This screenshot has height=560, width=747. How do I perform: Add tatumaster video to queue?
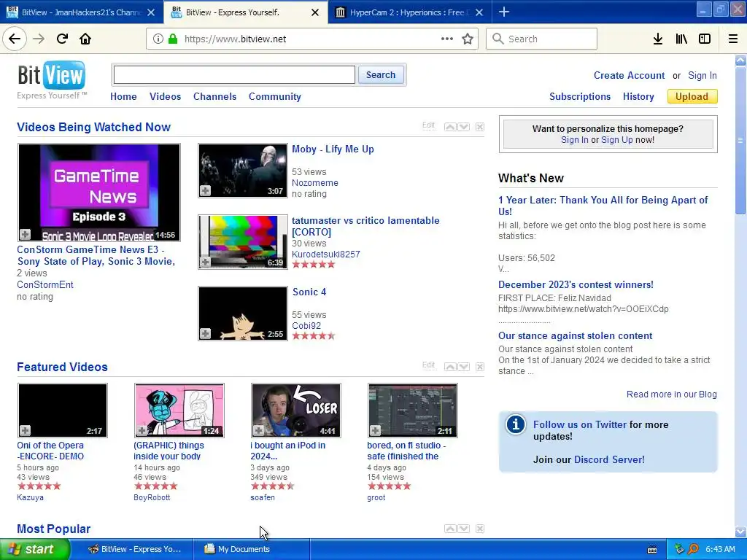coord(205,262)
